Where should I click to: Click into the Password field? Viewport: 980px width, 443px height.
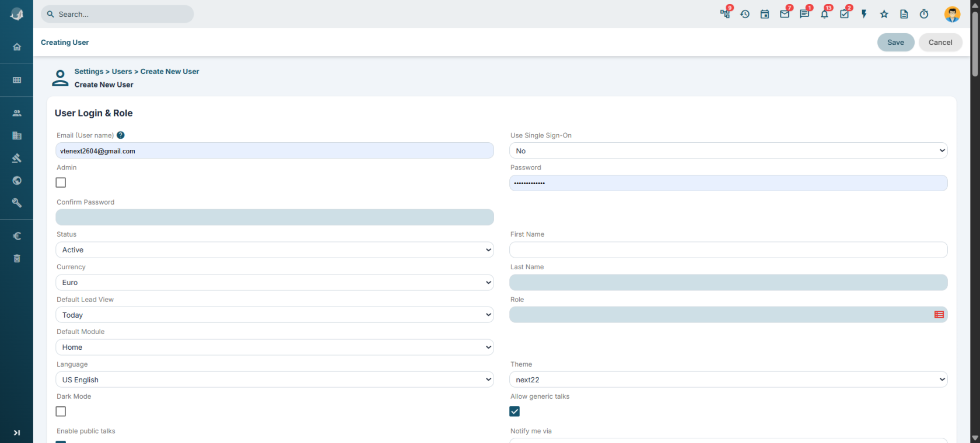point(728,183)
